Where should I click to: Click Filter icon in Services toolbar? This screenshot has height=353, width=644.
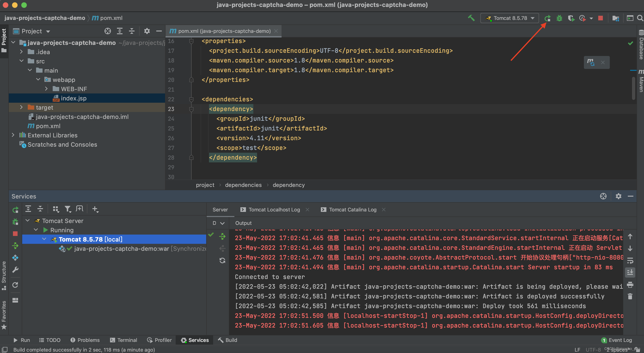pos(67,209)
